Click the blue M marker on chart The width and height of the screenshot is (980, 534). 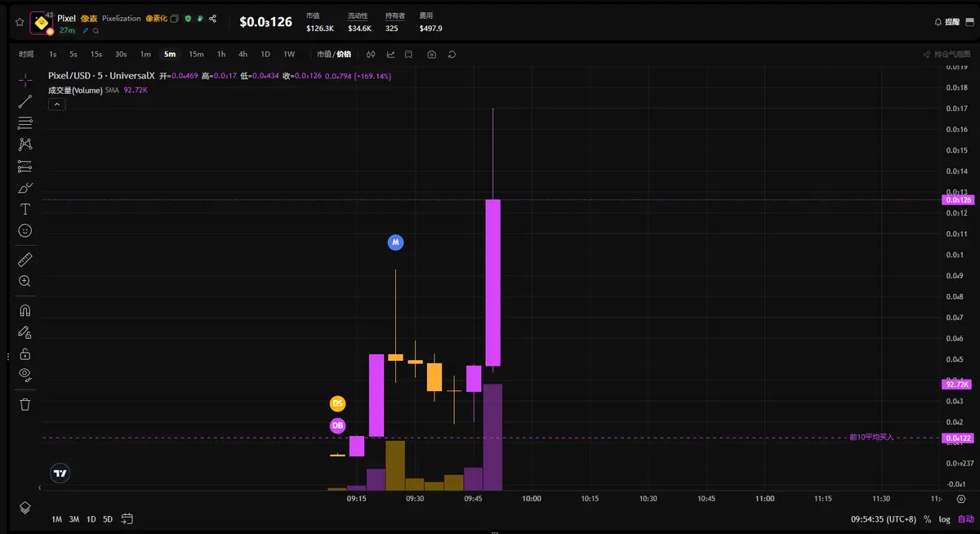(395, 243)
